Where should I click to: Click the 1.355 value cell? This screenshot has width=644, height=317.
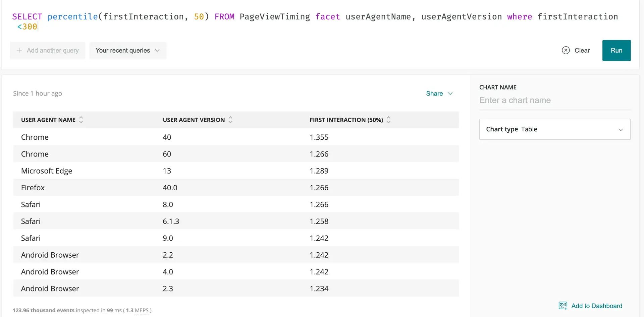pos(319,137)
